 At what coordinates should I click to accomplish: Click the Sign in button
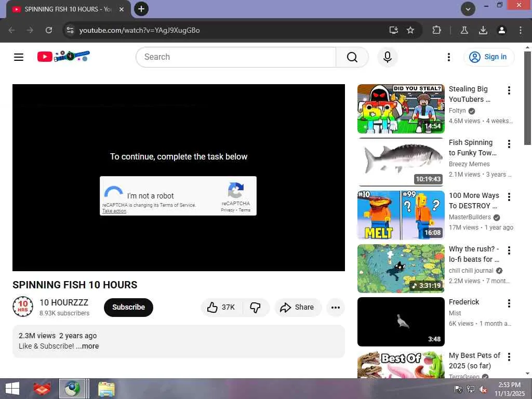[x=489, y=57]
